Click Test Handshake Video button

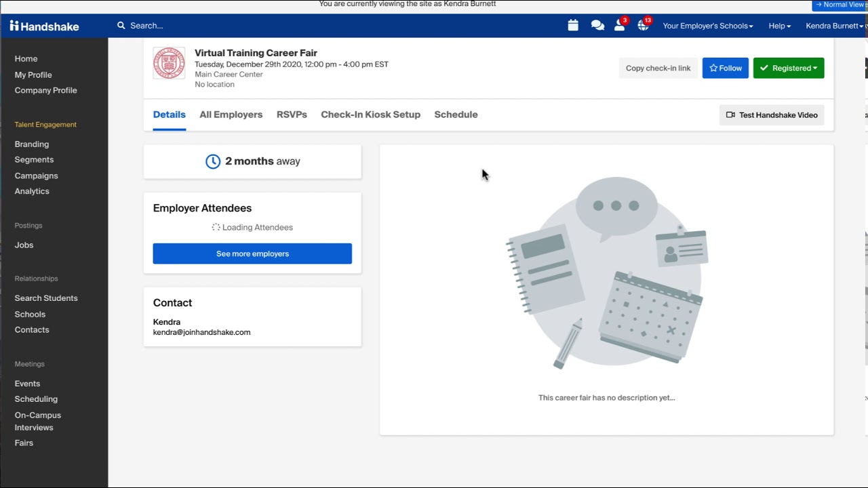772,115
